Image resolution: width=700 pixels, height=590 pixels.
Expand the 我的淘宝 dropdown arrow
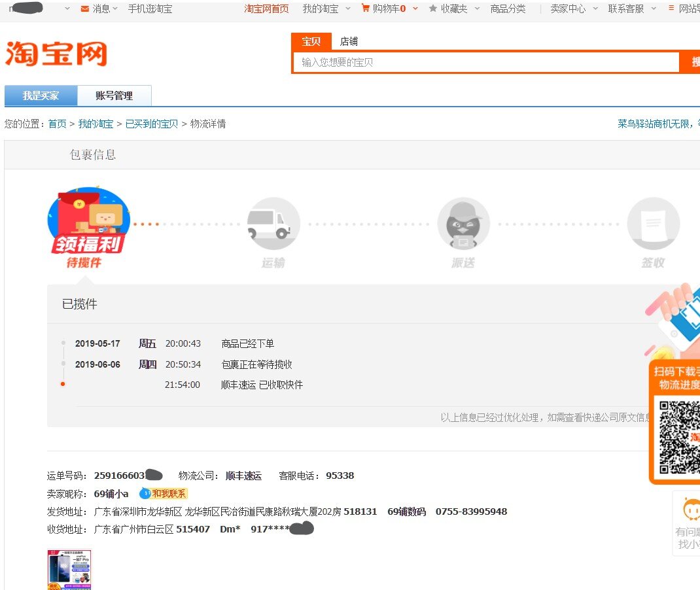pos(348,9)
